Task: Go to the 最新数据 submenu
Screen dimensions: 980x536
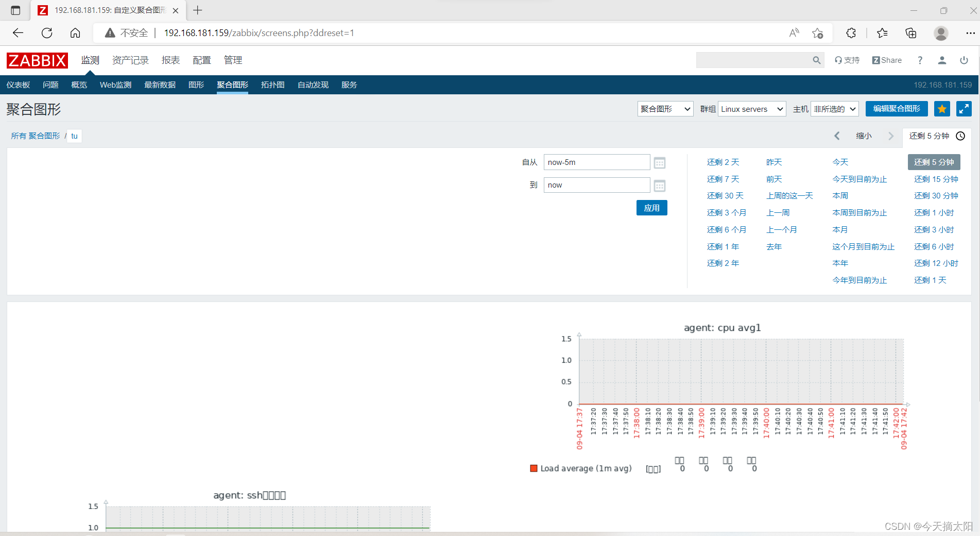Action: 160,85
